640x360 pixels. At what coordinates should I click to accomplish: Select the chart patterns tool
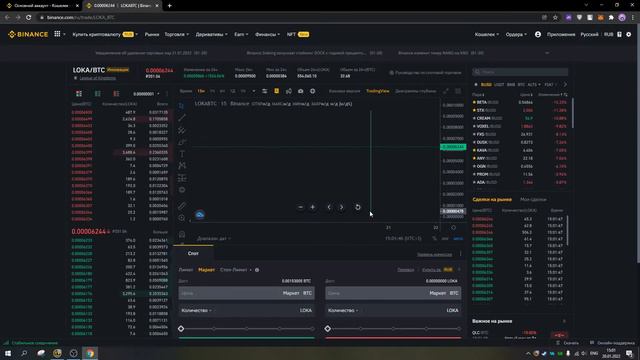(x=182, y=166)
